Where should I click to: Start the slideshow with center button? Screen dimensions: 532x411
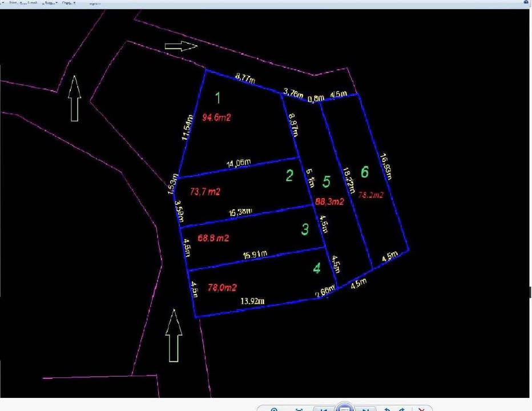coord(344,408)
